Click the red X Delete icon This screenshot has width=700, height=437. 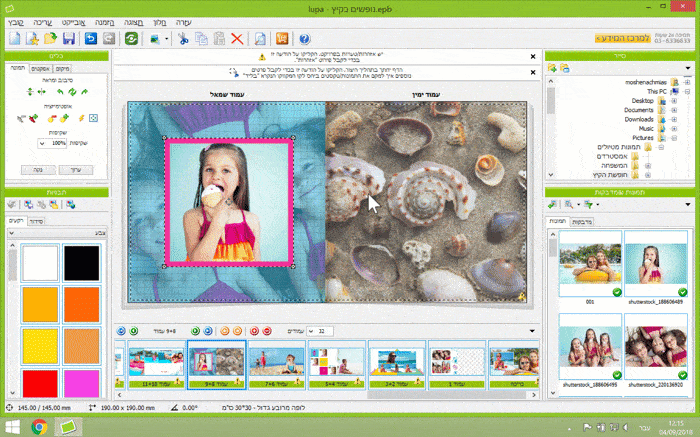[x=237, y=38]
